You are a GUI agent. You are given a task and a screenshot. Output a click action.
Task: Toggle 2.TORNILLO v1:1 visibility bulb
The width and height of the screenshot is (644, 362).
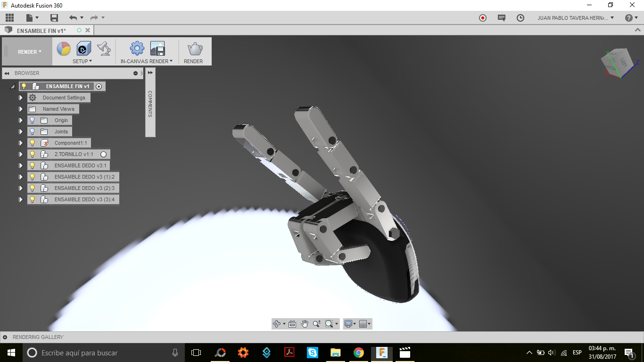pyautogui.click(x=32, y=154)
